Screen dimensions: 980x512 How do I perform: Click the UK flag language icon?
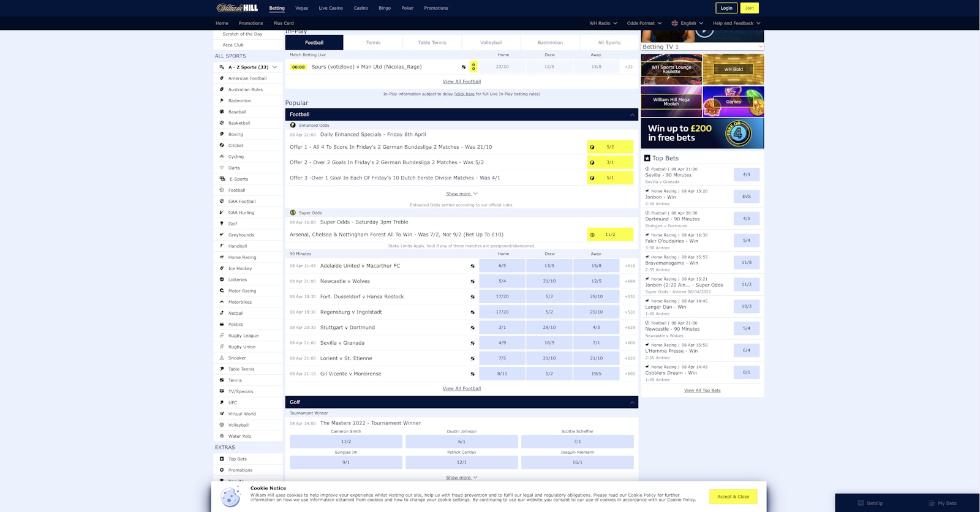coord(674,23)
